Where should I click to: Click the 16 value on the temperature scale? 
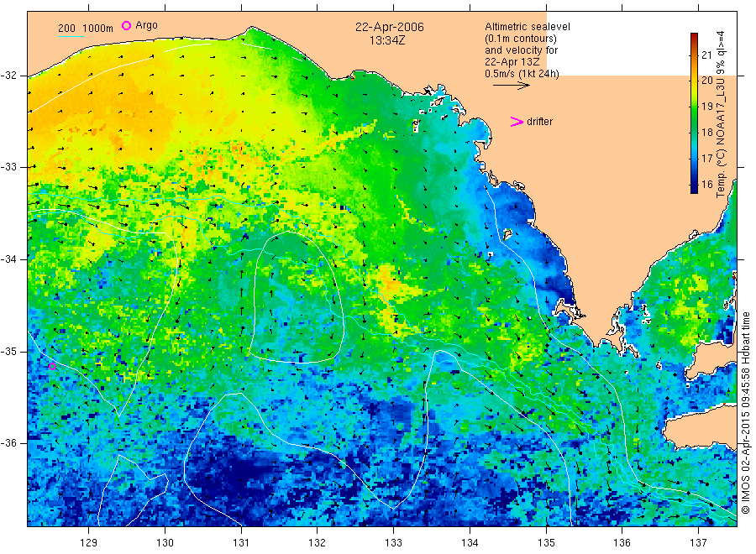coord(706,184)
